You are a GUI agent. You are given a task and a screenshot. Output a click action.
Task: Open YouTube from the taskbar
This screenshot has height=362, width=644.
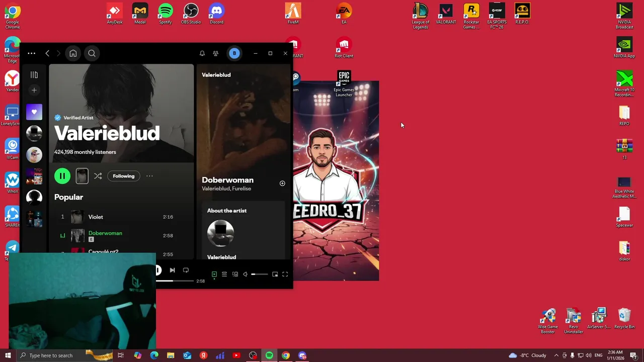pos(236,355)
